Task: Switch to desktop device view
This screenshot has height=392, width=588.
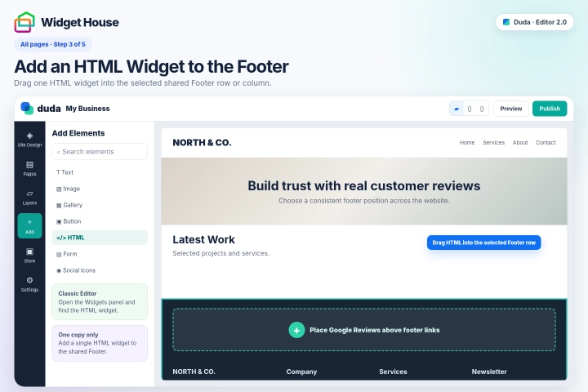Action: [x=457, y=109]
